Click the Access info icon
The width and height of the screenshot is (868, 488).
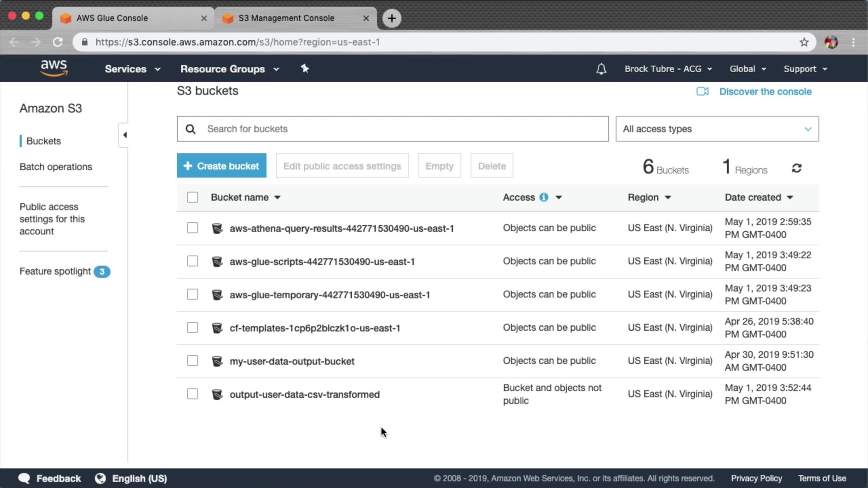[544, 197]
